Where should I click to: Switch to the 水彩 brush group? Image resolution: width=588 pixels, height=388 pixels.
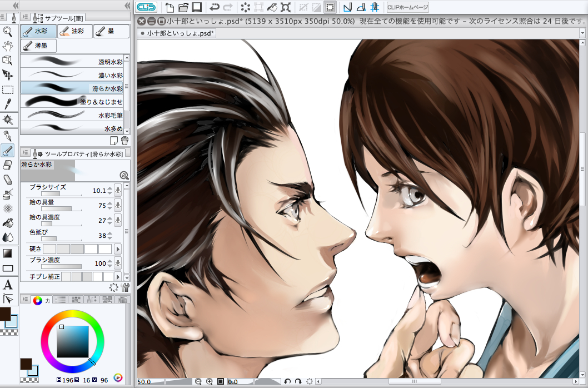tap(38, 32)
